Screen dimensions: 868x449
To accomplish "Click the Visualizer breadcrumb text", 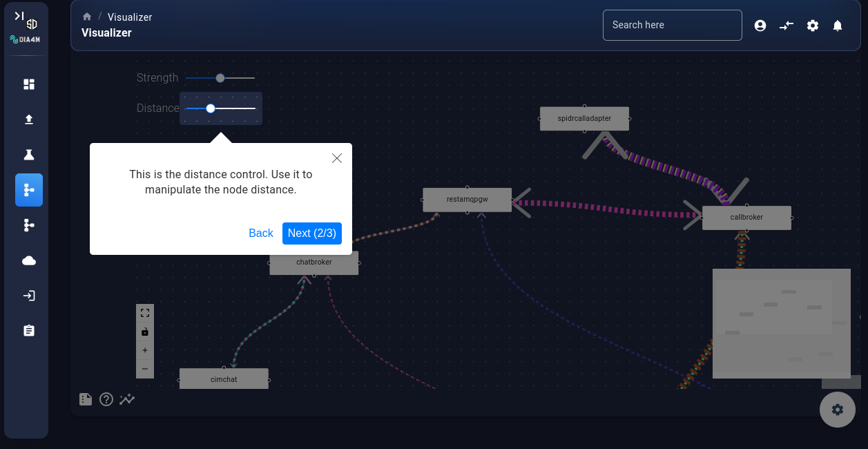I will [130, 17].
